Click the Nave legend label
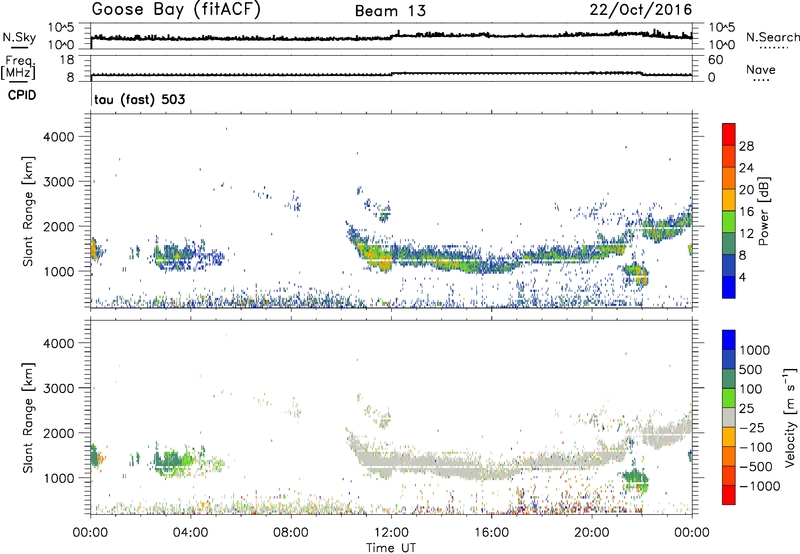The image size is (800, 554). point(761,70)
